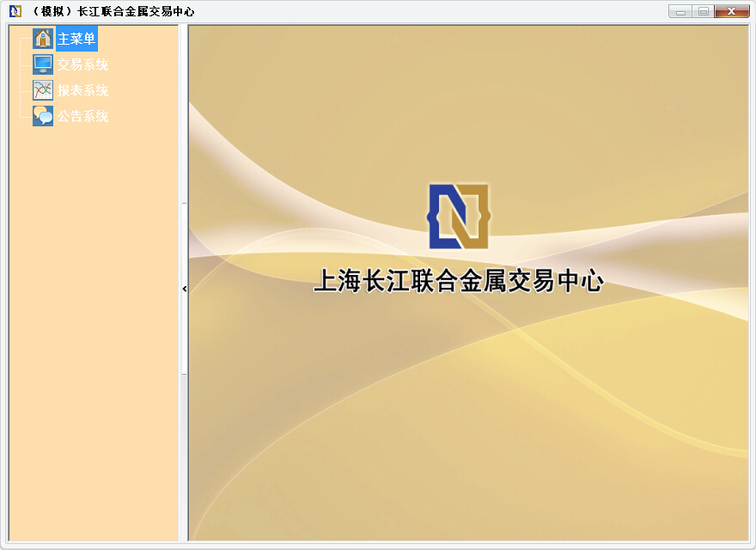The height and width of the screenshot is (550, 756).
Task: Click the green line-chart icon for reports
Action: (x=42, y=89)
